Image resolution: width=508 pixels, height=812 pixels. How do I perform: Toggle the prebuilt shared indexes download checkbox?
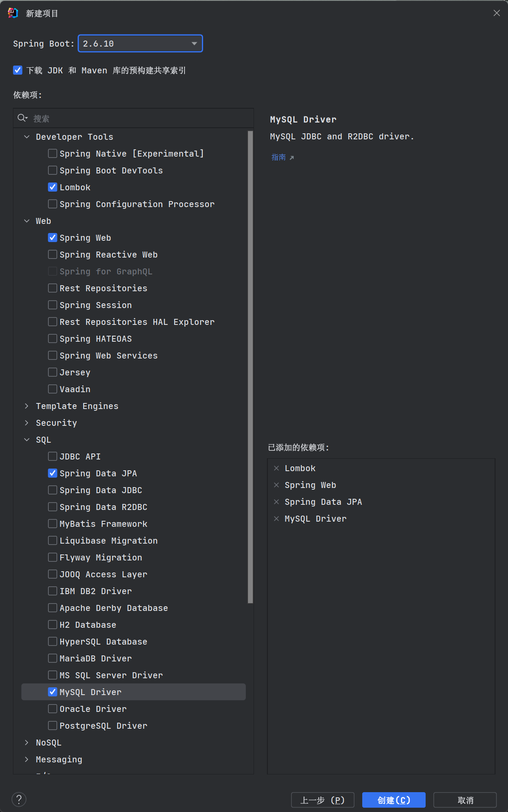pyautogui.click(x=18, y=70)
